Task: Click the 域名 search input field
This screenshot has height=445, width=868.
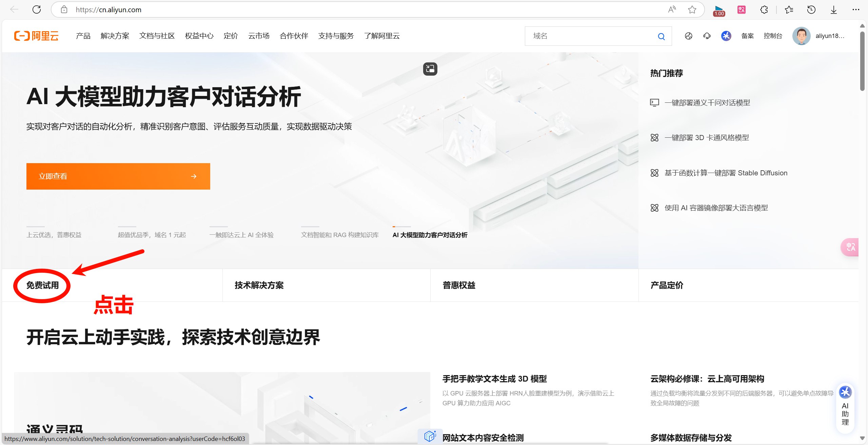Action: (590, 36)
